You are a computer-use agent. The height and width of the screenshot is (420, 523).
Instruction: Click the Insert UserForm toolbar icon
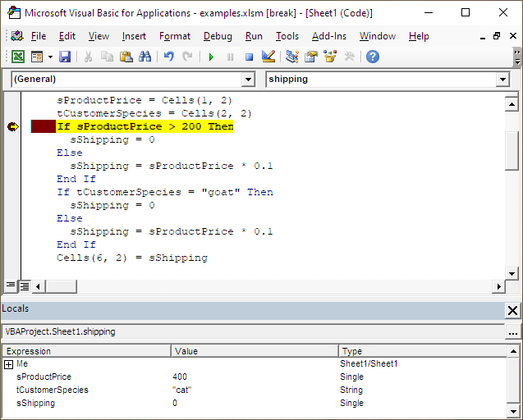click(37, 57)
